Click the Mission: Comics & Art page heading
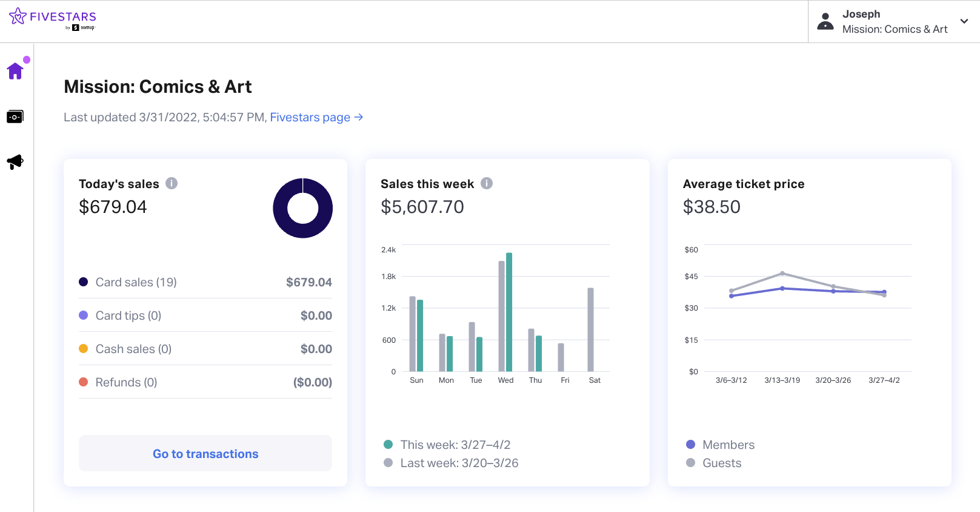 (x=158, y=87)
